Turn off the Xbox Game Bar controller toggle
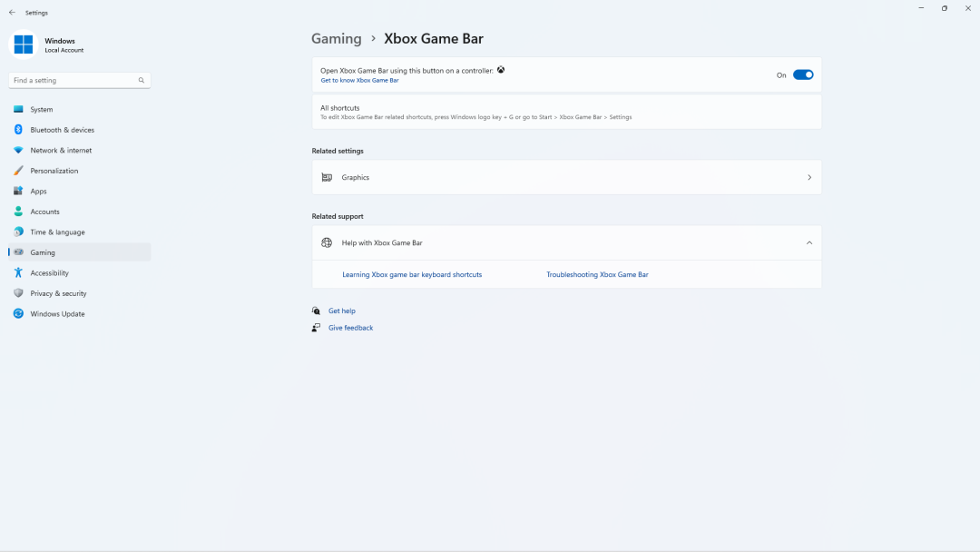 coord(803,75)
